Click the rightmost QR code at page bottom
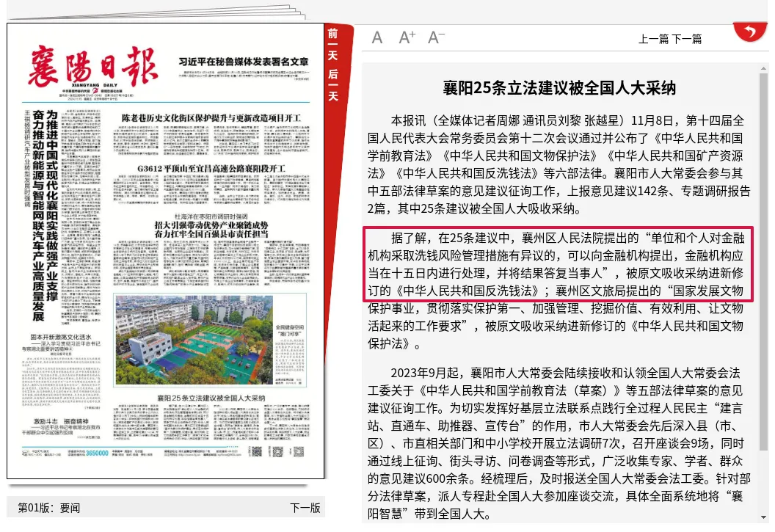 coord(299,451)
